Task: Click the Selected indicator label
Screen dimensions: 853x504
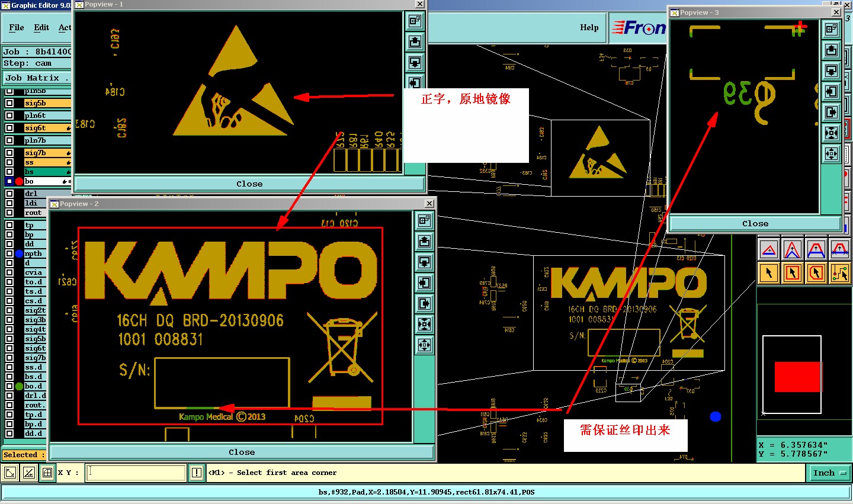Action: coord(24,455)
